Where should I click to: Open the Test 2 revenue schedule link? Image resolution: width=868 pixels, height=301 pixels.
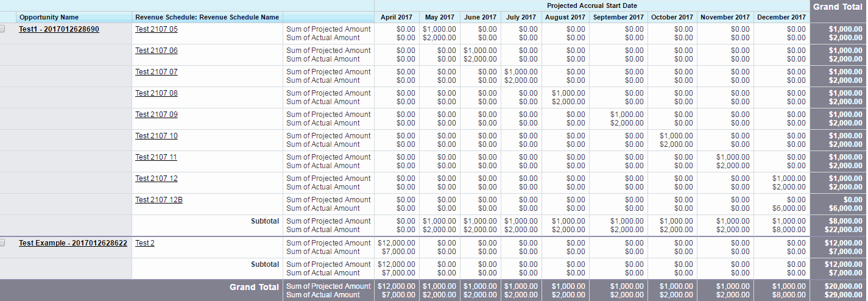coord(145,243)
